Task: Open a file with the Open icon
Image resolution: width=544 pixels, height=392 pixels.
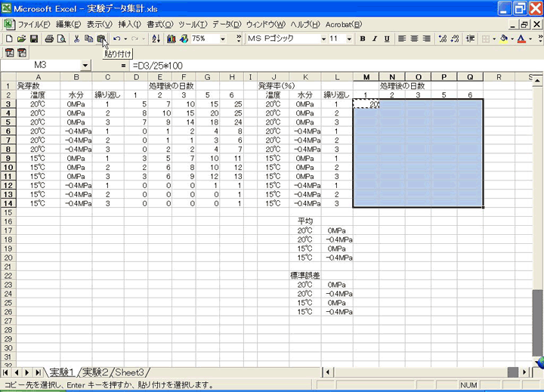Action: (20, 39)
